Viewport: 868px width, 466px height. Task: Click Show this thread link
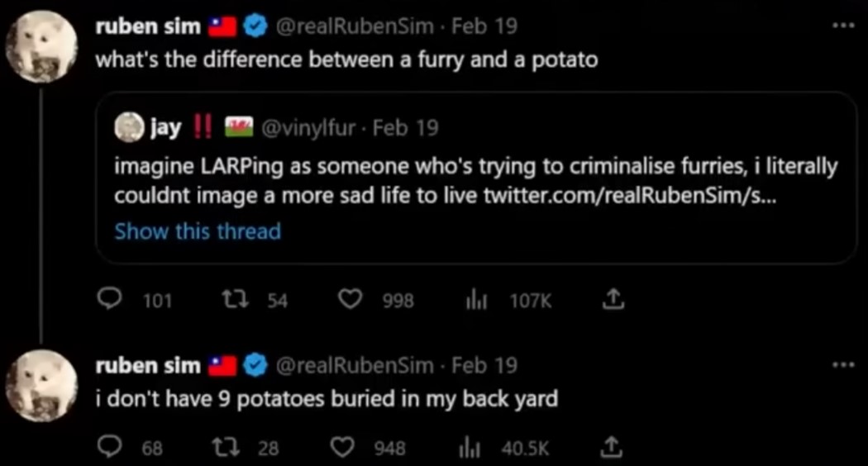pos(198,231)
